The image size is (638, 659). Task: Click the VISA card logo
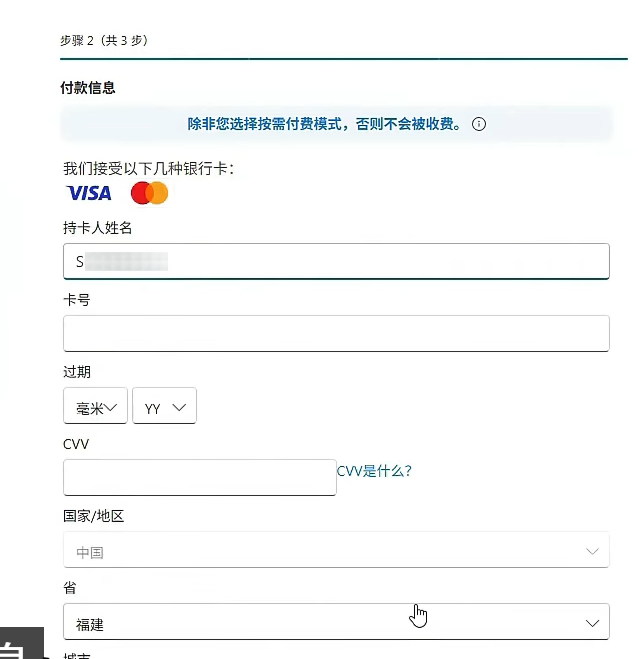point(89,193)
